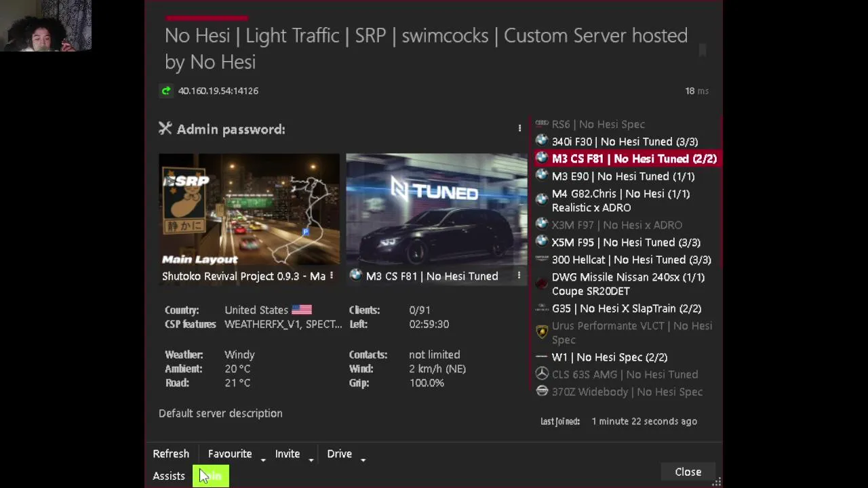The width and height of the screenshot is (868, 488).
Task: Open track options dots beside Shutoko Revival Project
Action: (331, 276)
